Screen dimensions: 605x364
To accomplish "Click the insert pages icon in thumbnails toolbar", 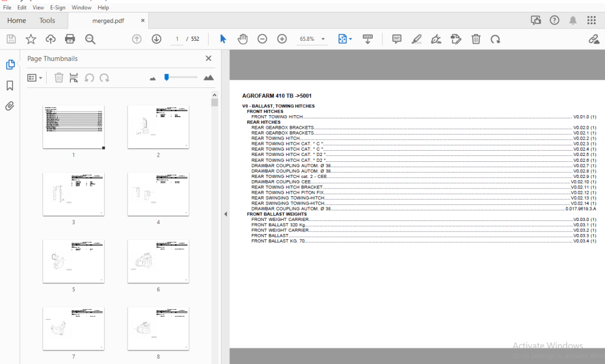I will tap(74, 78).
